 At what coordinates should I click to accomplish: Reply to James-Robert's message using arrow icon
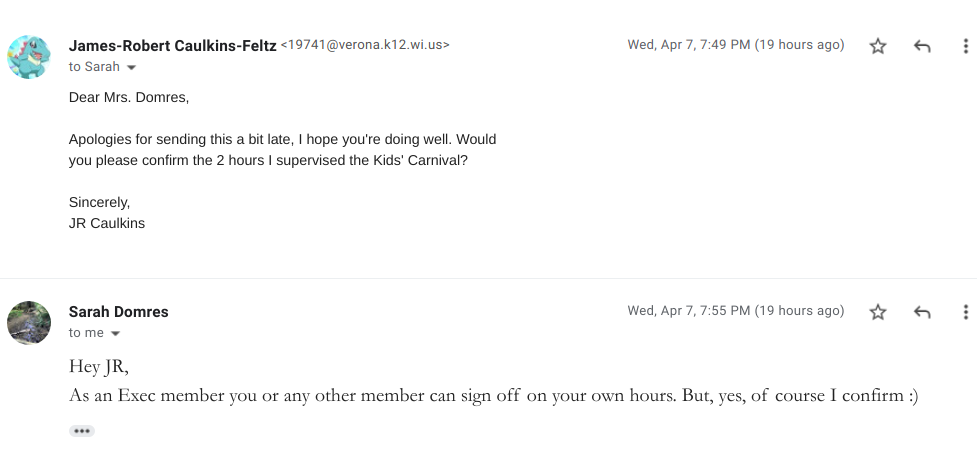[922, 46]
